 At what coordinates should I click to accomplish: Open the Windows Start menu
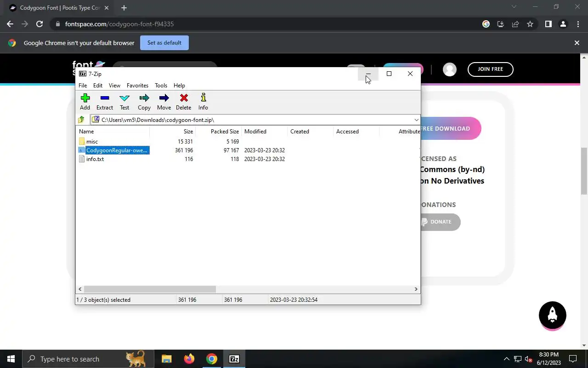pyautogui.click(x=11, y=359)
